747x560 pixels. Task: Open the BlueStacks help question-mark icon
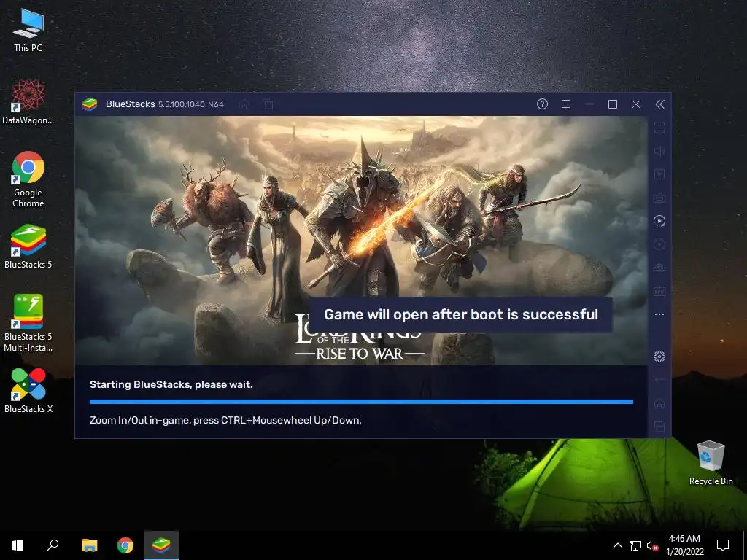pos(542,104)
